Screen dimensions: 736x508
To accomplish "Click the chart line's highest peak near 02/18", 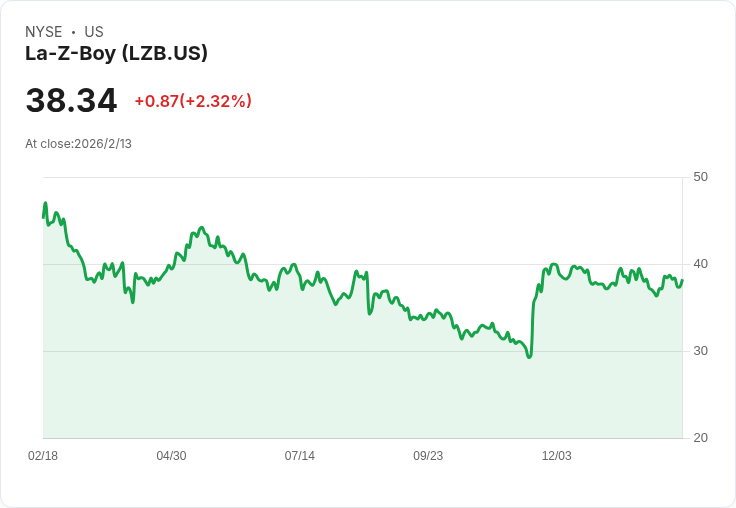I will pos(45,204).
